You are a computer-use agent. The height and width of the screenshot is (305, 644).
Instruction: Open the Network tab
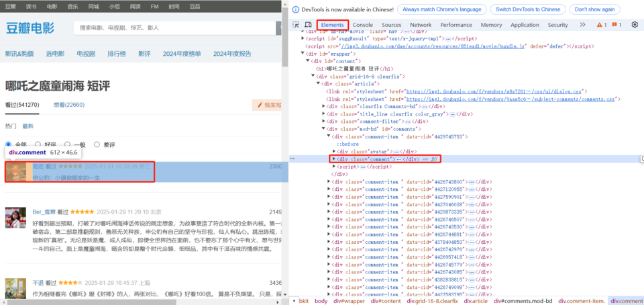tap(421, 25)
